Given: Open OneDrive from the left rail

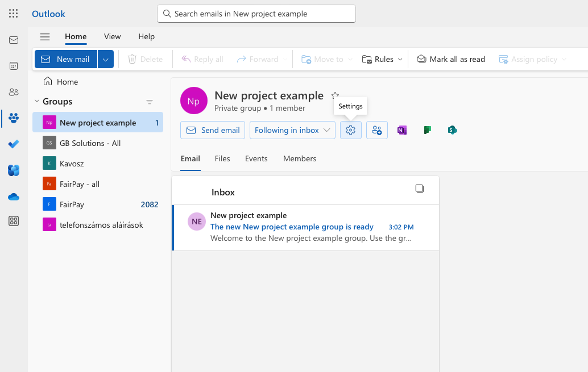Looking at the screenshot, I should [14, 197].
